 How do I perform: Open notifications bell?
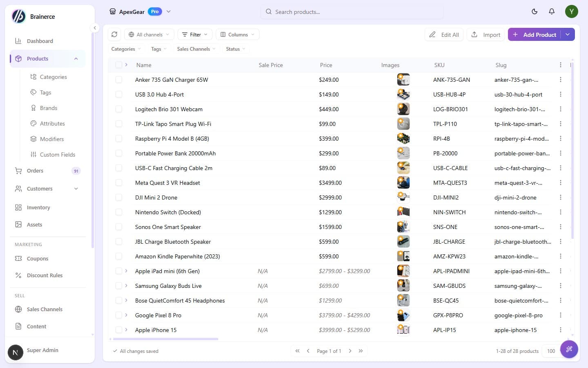pyautogui.click(x=552, y=11)
